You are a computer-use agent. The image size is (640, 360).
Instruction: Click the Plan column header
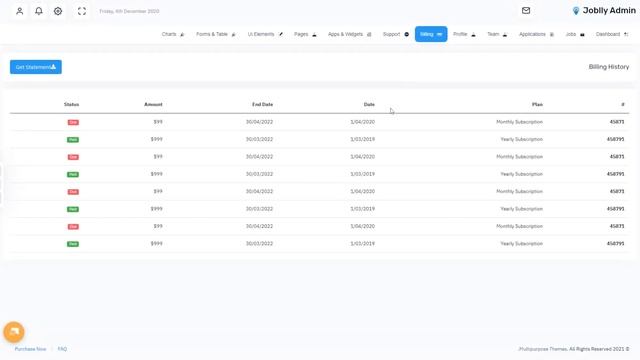pyautogui.click(x=537, y=104)
